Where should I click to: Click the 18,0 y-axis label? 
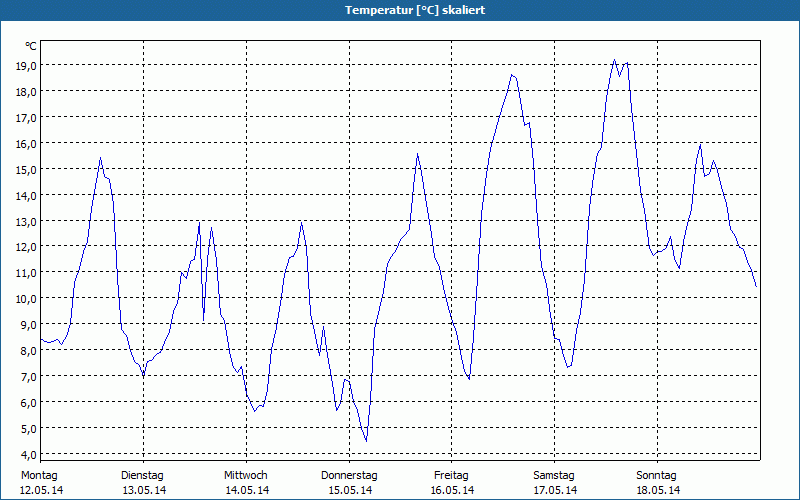click(x=26, y=92)
